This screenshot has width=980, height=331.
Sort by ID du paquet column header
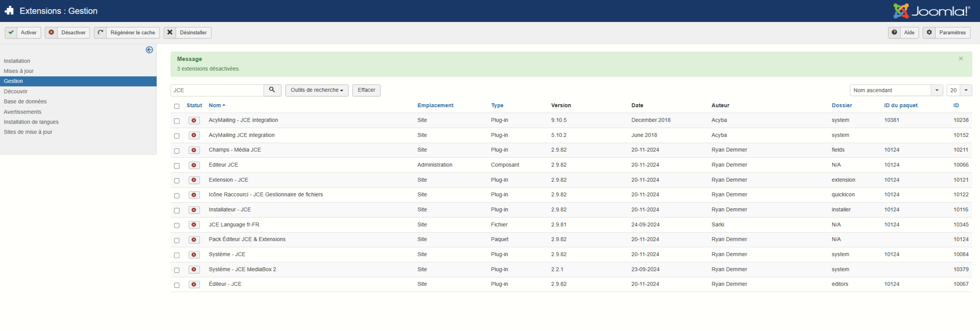901,105
